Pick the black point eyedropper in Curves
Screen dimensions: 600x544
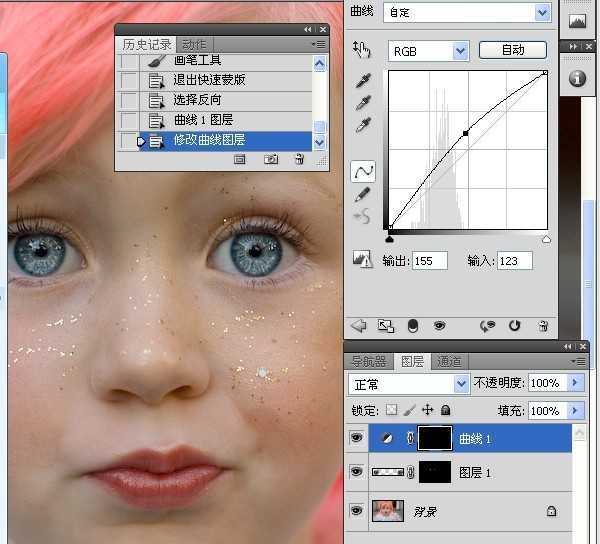pos(364,81)
